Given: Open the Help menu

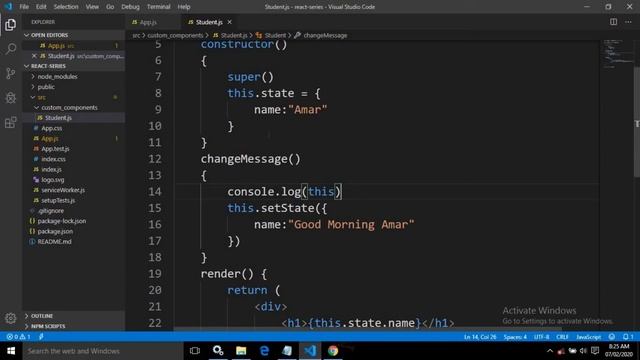Looking at the screenshot, I should [184, 7].
